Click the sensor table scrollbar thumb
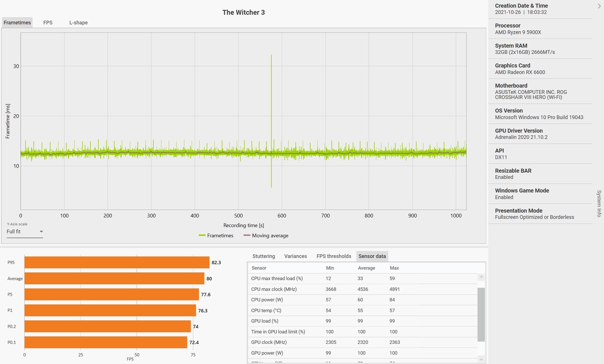This screenshot has width=604, height=364. tap(481, 314)
